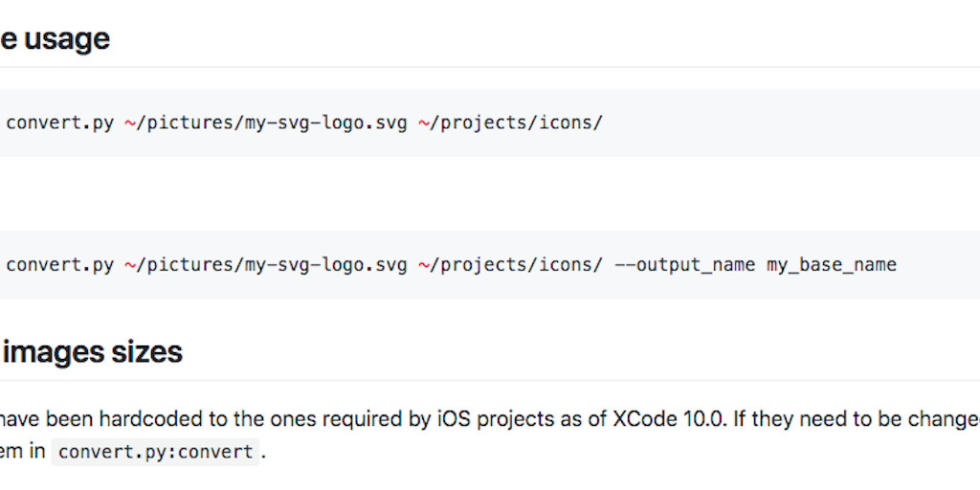Click '~/projects/icons/' at end of first command

[x=511, y=123]
